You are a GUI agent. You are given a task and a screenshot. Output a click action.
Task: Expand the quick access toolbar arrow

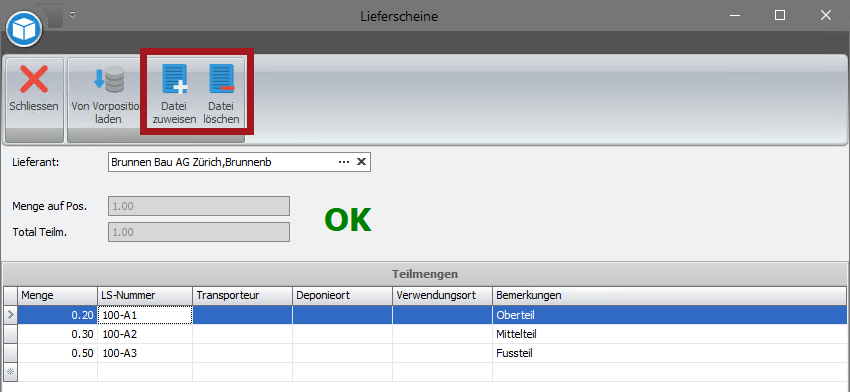pyautogui.click(x=72, y=15)
